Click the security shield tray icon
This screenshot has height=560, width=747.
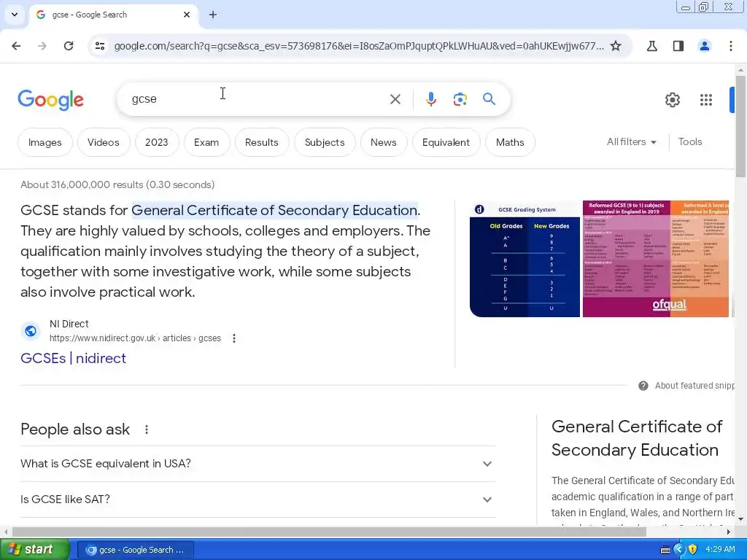pos(693,550)
